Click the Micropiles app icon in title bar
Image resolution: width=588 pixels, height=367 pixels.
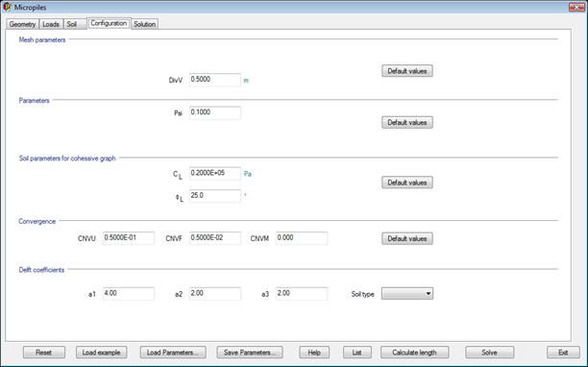pos(7,7)
